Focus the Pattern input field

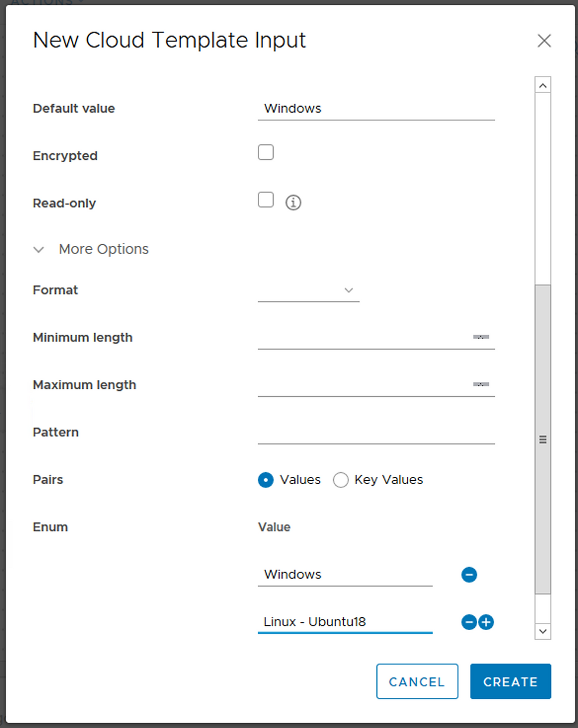coord(376,432)
